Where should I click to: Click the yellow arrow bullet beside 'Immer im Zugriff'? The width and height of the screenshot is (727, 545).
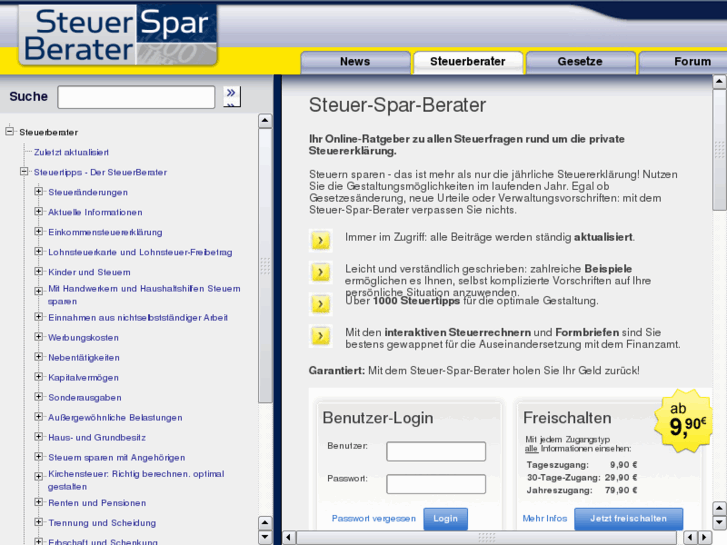click(320, 241)
